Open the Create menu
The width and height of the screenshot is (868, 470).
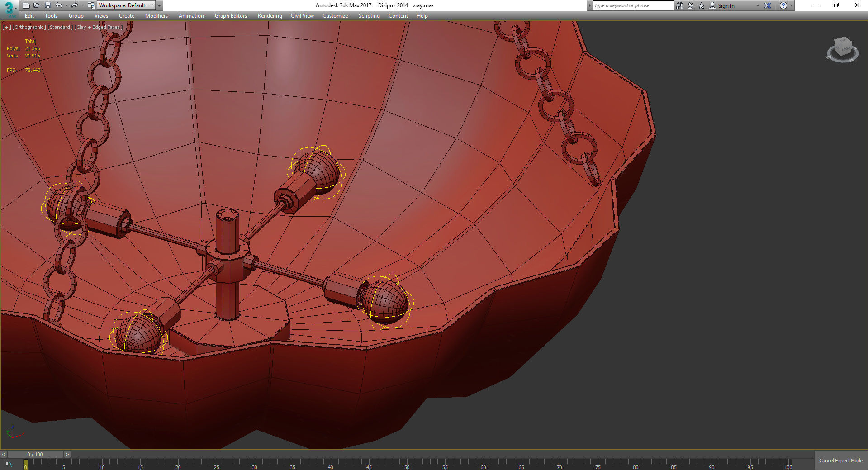(127, 16)
